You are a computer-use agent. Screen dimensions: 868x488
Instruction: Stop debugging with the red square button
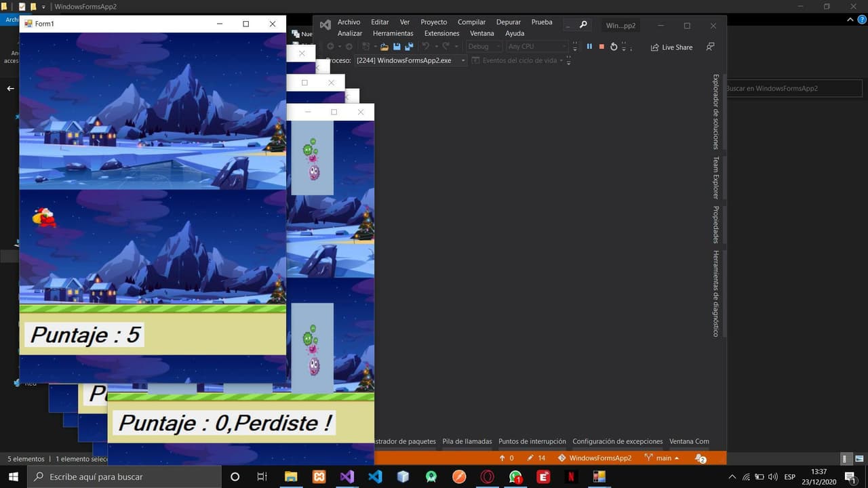click(x=601, y=47)
